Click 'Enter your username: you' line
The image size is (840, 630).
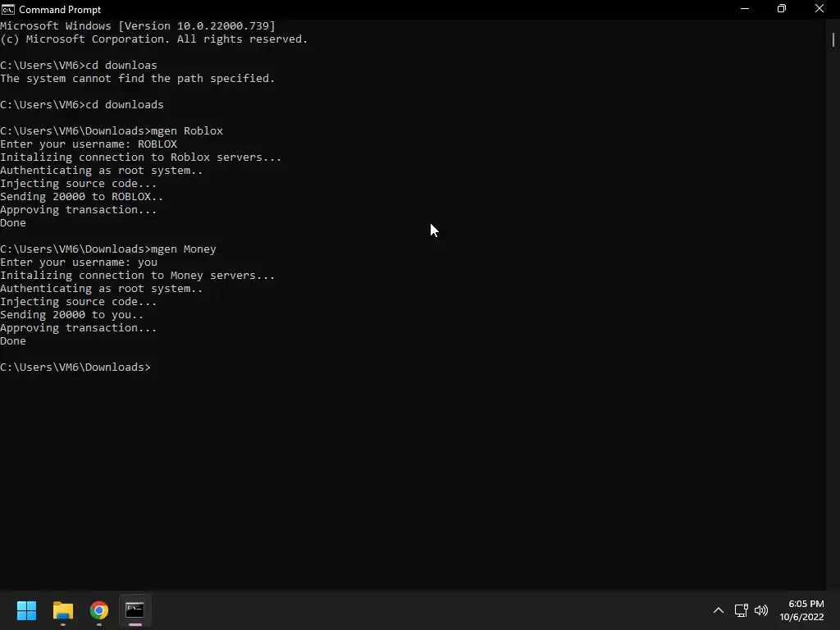point(79,262)
